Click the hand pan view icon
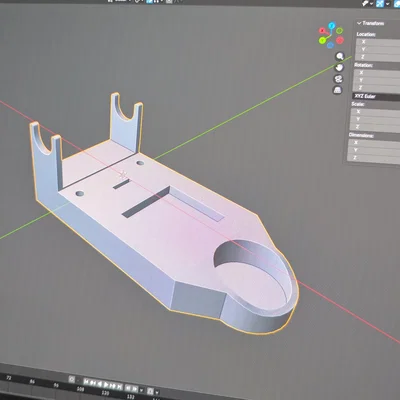The height and width of the screenshot is (400, 400). coord(339,67)
